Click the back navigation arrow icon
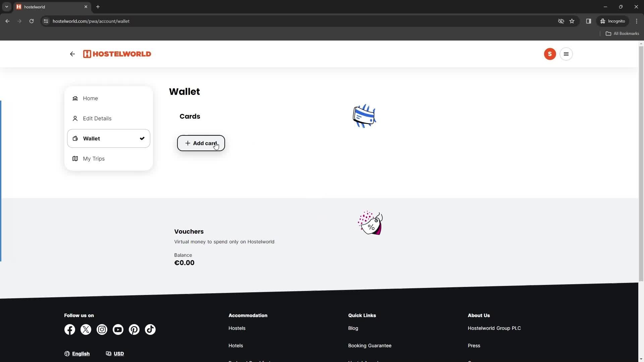The width and height of the screenshot is (644, 362). click(x=72, y=54)
